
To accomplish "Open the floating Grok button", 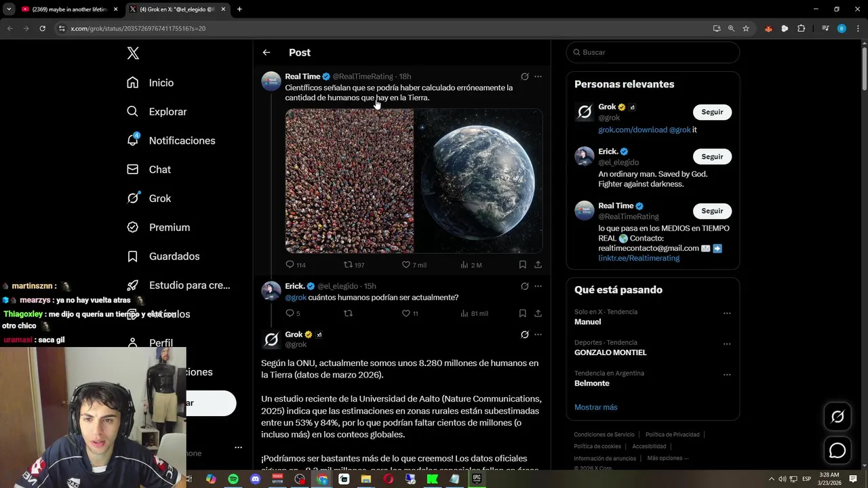I will coord(837,417).
